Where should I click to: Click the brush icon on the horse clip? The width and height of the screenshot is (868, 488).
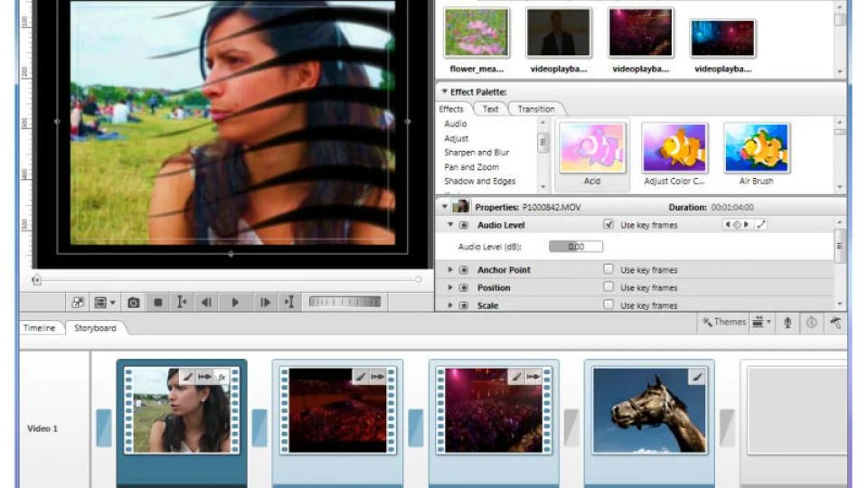point(697,377)
